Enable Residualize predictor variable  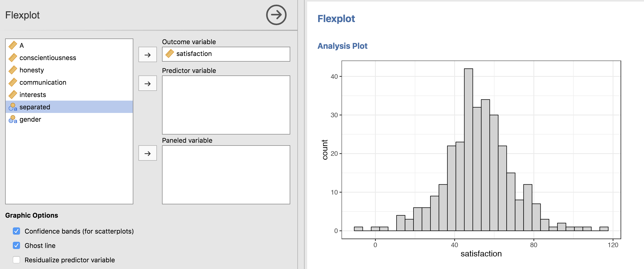16,260
